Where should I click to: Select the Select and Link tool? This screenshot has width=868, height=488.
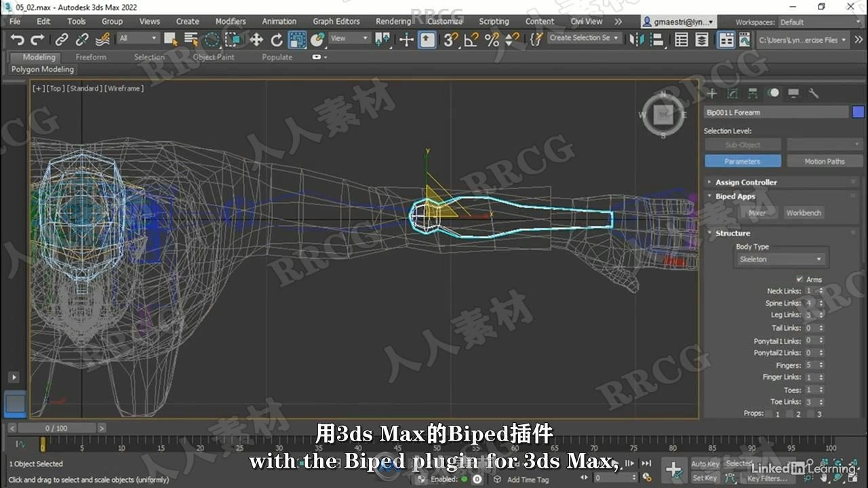click(62, 40)
